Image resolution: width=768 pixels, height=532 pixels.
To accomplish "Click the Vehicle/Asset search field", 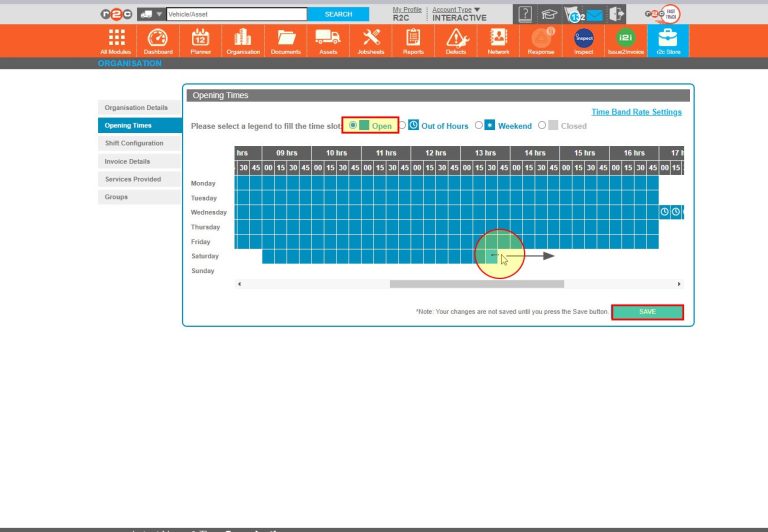I will coord(237,14).
